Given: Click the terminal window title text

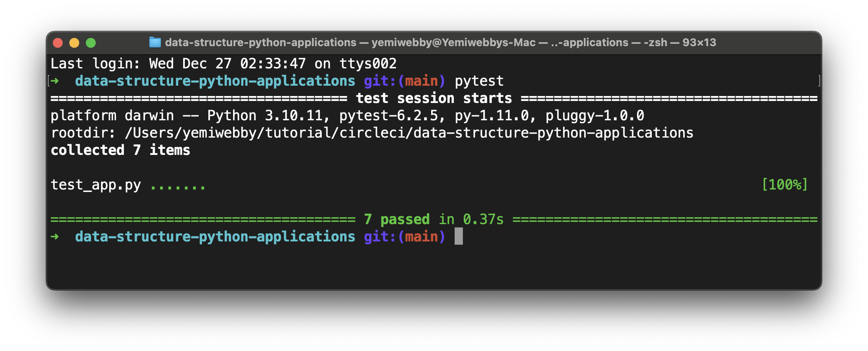Looking at the screenshot, I should click(x=441, y=42).
